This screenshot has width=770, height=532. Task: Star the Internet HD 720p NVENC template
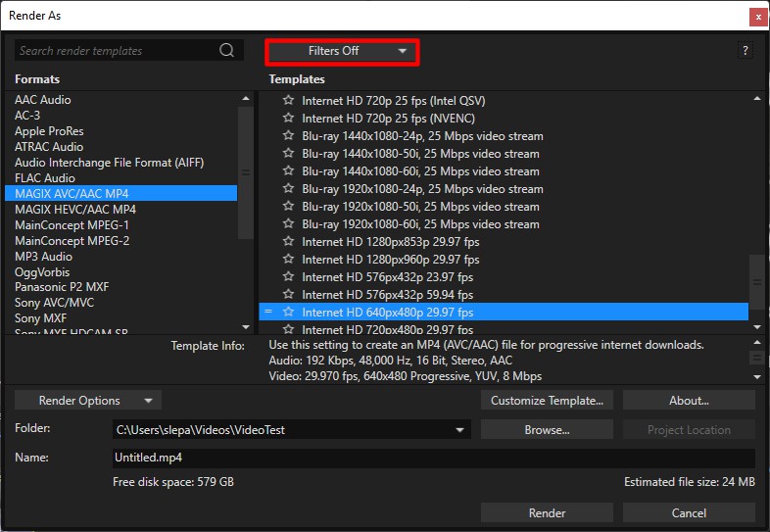tap(288, 119)
